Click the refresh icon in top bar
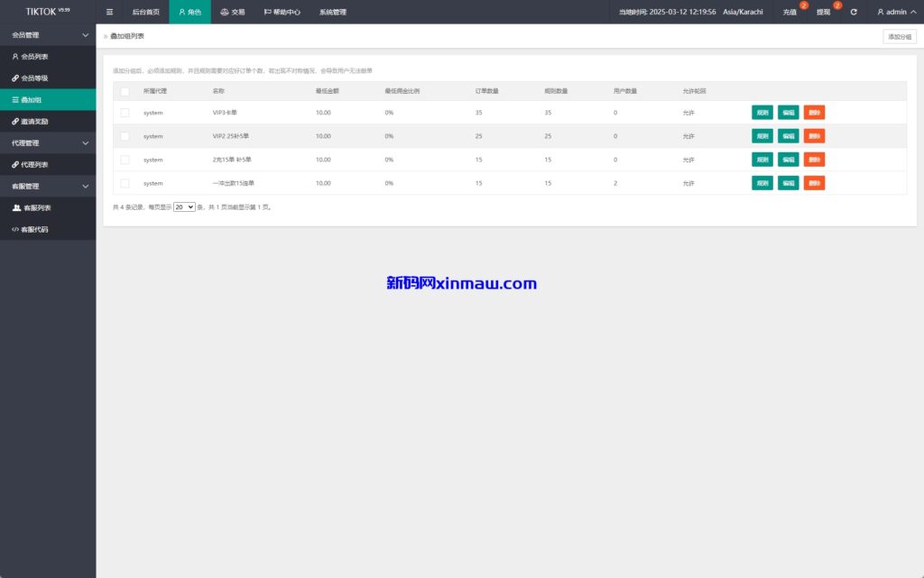This screenshot has width=924, height=578. coord(854,12)
